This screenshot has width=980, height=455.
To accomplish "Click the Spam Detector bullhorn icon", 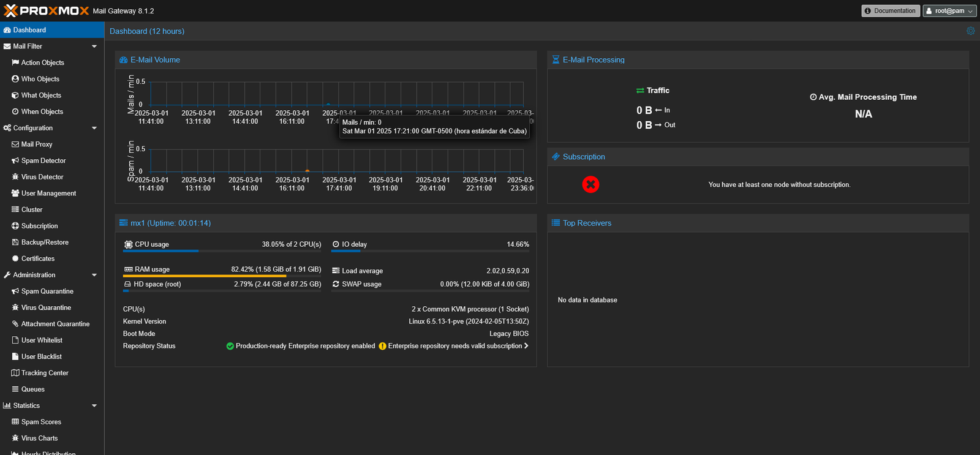I will [15, 160].
